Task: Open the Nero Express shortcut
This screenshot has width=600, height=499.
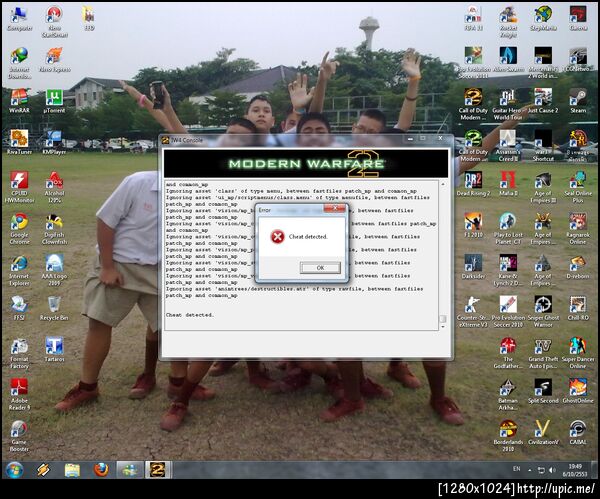Action: 54,60
